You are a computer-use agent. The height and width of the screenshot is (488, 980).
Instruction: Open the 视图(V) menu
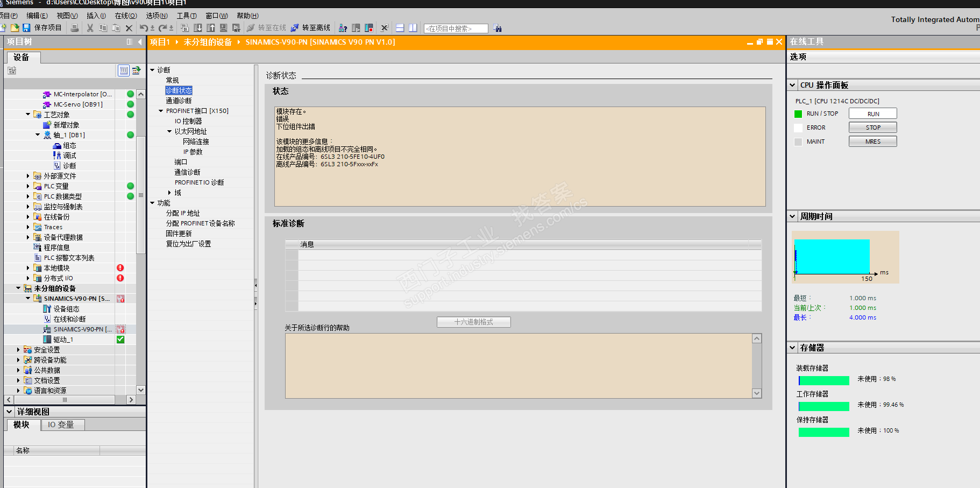tap(67, 16)
